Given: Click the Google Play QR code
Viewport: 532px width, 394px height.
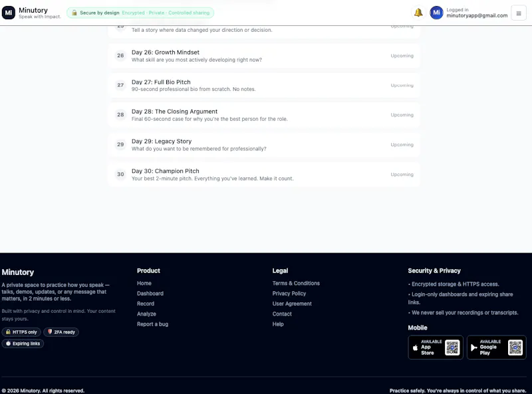Looking at the screenshot, I should pyautogui.click(x=515, y=347).
